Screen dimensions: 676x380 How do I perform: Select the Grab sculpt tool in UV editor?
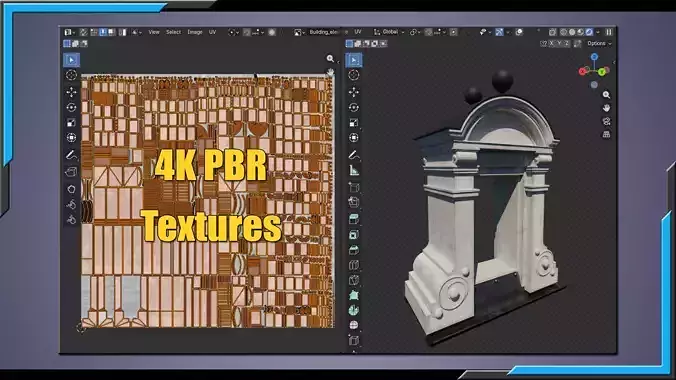(x=71, y=189)
